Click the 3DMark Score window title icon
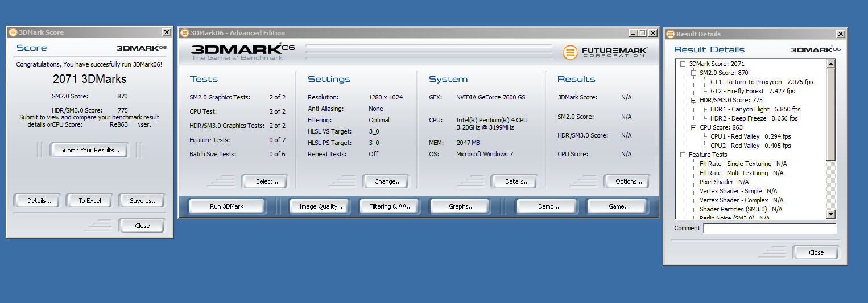This screenshot has width=868, height=303. click(x=13, y=32)
